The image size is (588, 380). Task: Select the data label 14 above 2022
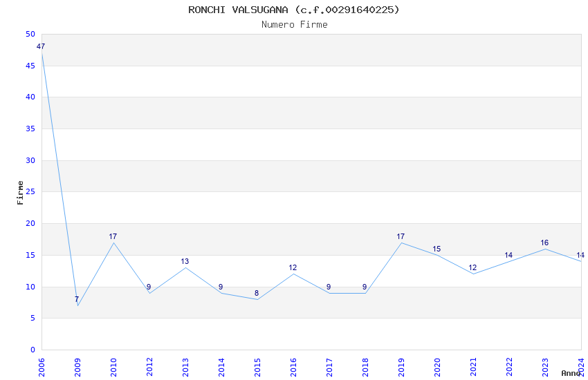509,255
